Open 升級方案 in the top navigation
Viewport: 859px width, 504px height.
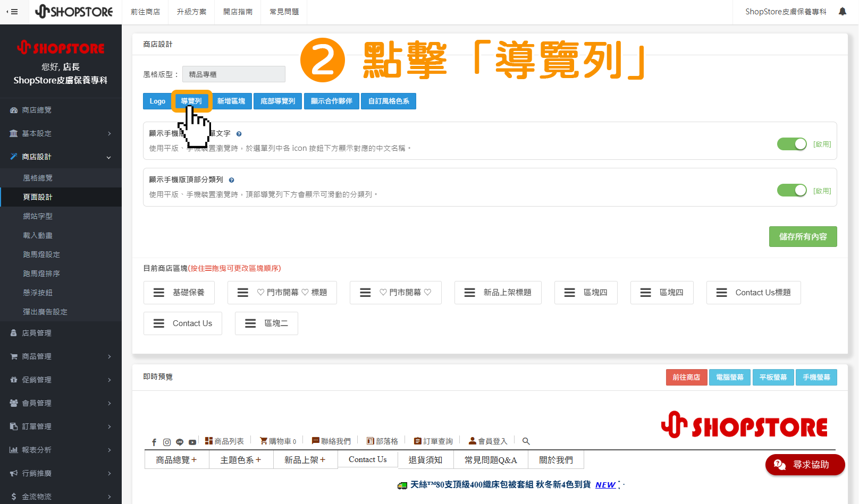(191, 12)
